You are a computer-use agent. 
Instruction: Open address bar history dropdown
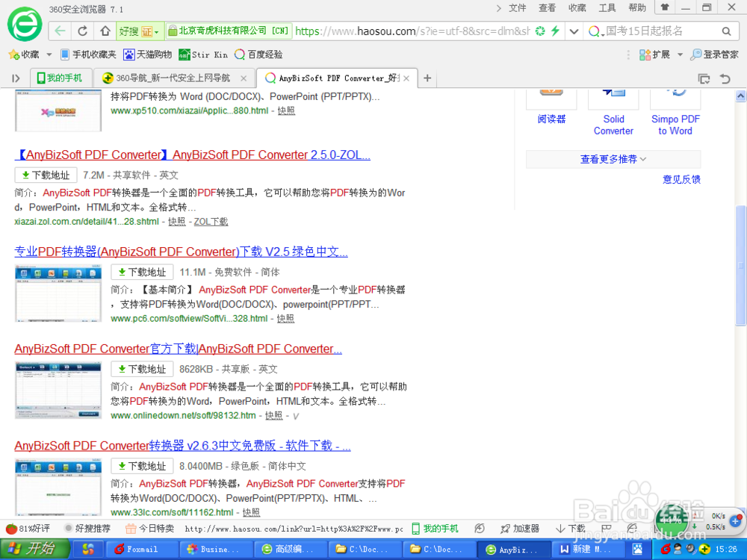(x=574, y=31)
